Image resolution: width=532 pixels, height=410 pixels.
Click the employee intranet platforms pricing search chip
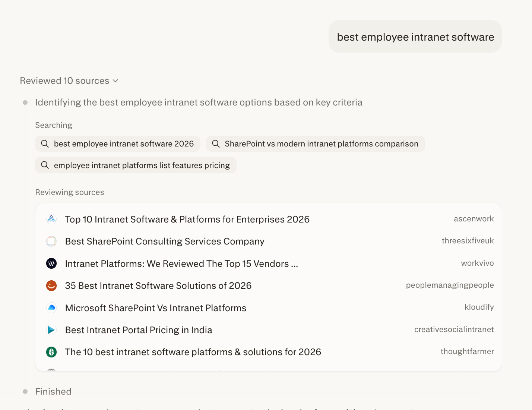136,165
